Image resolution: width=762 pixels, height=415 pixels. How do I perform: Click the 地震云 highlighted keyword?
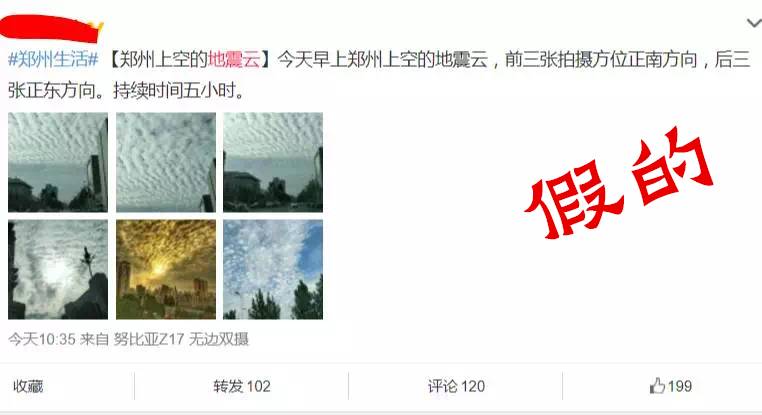point(234,60)
